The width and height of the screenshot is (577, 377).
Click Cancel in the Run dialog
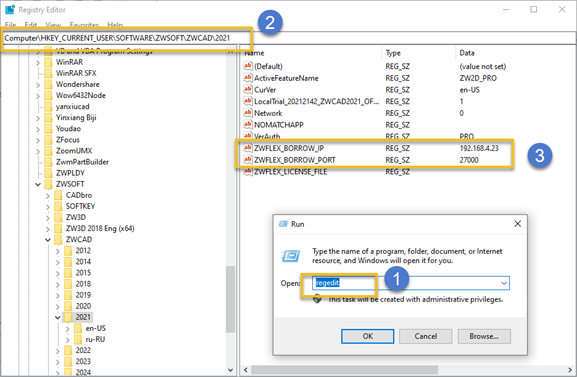pos(426,336)
